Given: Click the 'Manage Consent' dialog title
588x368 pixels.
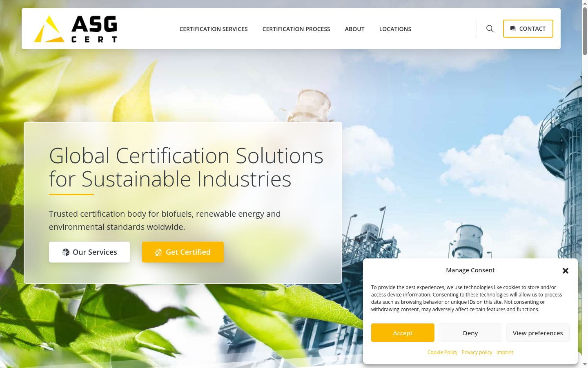Looking at the screenshot, I should click(x=470, y=270).
